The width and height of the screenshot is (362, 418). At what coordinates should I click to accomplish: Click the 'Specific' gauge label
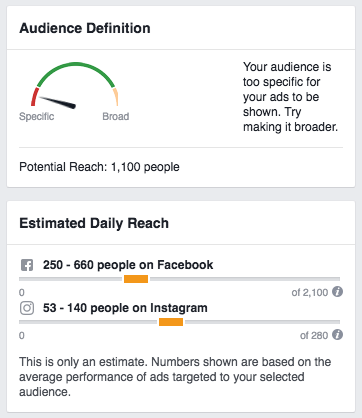[x=36, y=116]
